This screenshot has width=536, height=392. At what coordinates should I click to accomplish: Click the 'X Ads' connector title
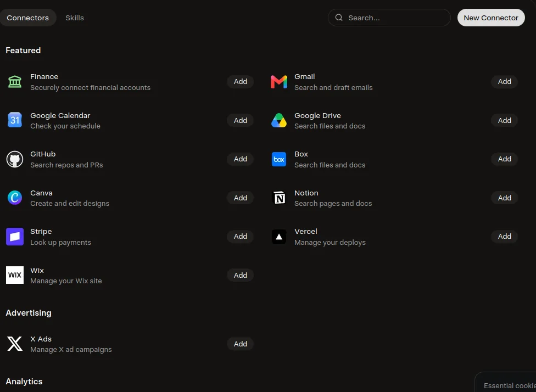pos(41,339)
